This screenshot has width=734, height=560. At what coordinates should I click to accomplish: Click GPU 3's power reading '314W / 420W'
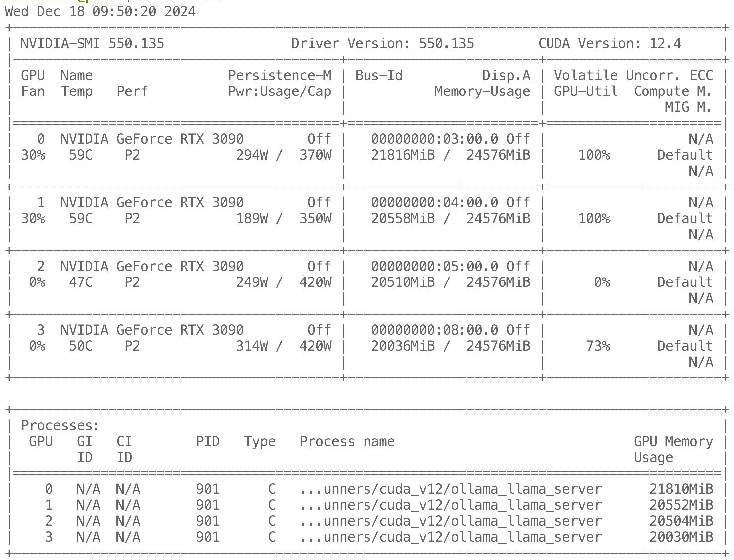283,346
